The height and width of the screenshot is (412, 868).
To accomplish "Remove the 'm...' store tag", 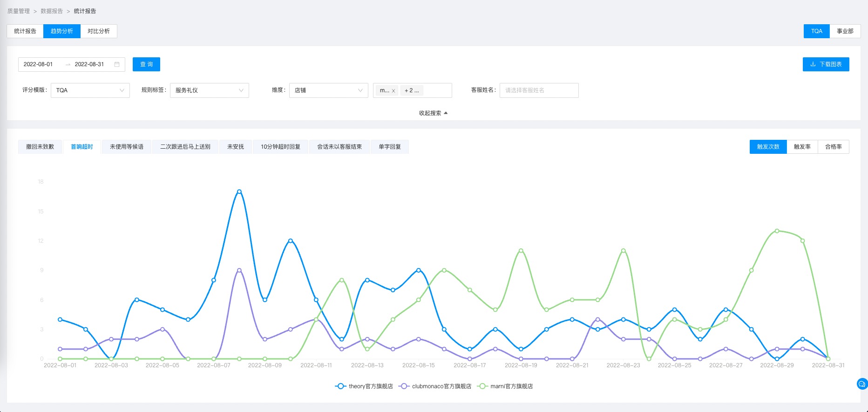I will tap(393, 91).
